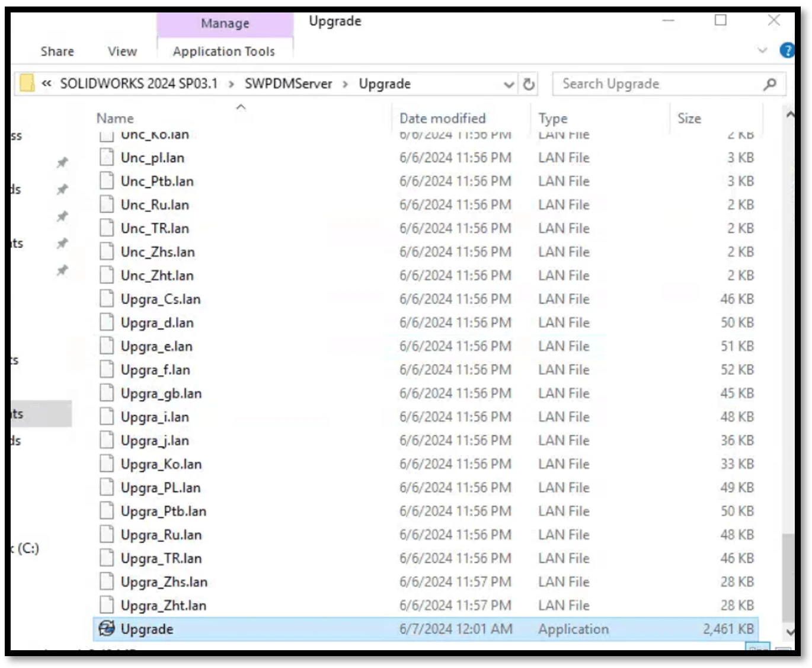
Task: Click the folder icon in address bar
Action: pyautogui.click(x=27, y=84)
